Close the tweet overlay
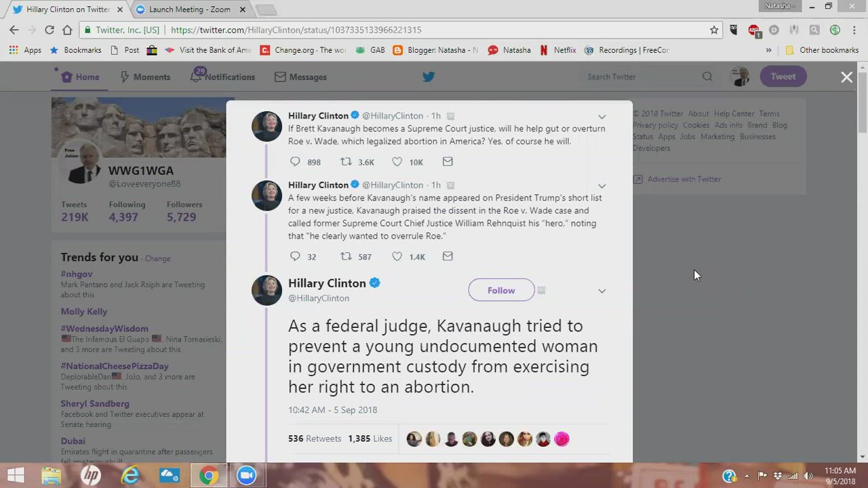868x488 pixels. pos(847,77)
